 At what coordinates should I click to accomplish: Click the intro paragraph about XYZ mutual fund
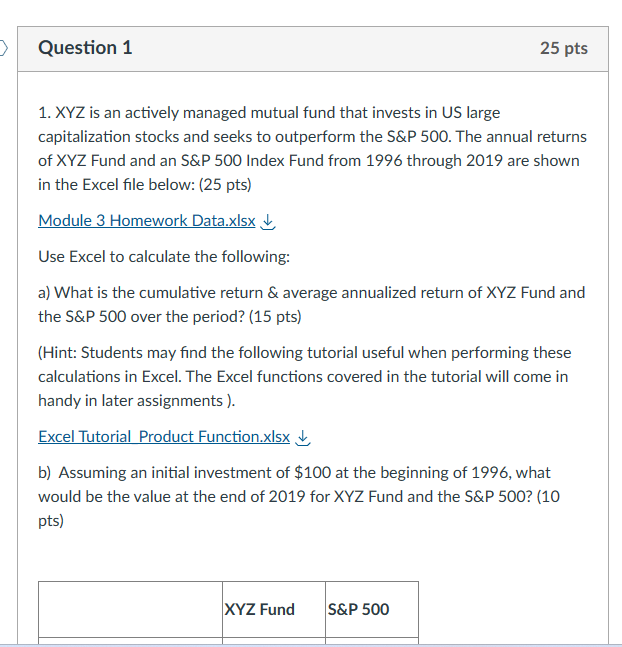[312, 149]
